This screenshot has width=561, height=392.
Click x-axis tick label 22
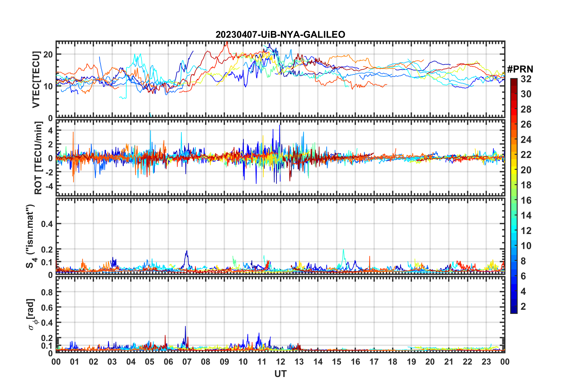coord(467,362)
